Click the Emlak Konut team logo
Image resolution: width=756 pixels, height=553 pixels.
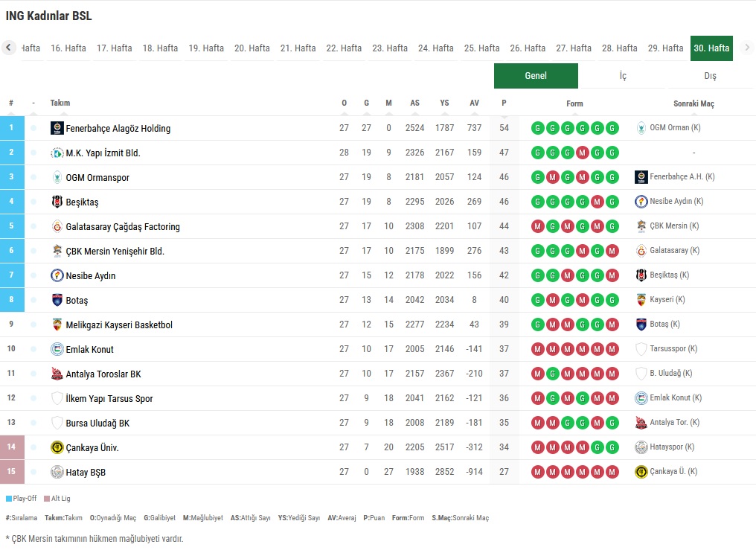pos(57,349)
